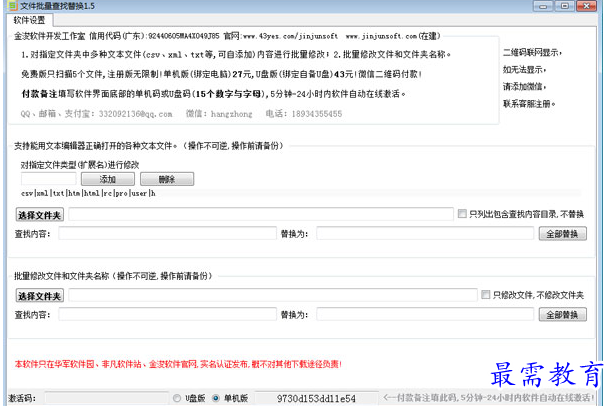Click the red disclaimer text at bottom

click(x=178, y=364)
